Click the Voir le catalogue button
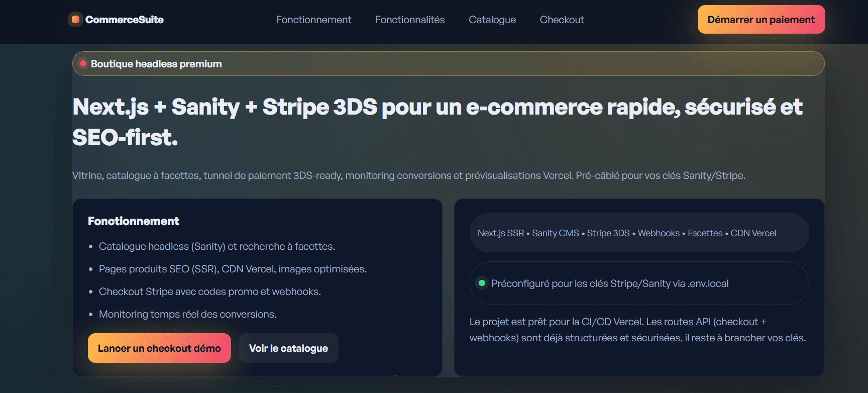The width and height of the screenshot is (868, 393). point(288,348)
